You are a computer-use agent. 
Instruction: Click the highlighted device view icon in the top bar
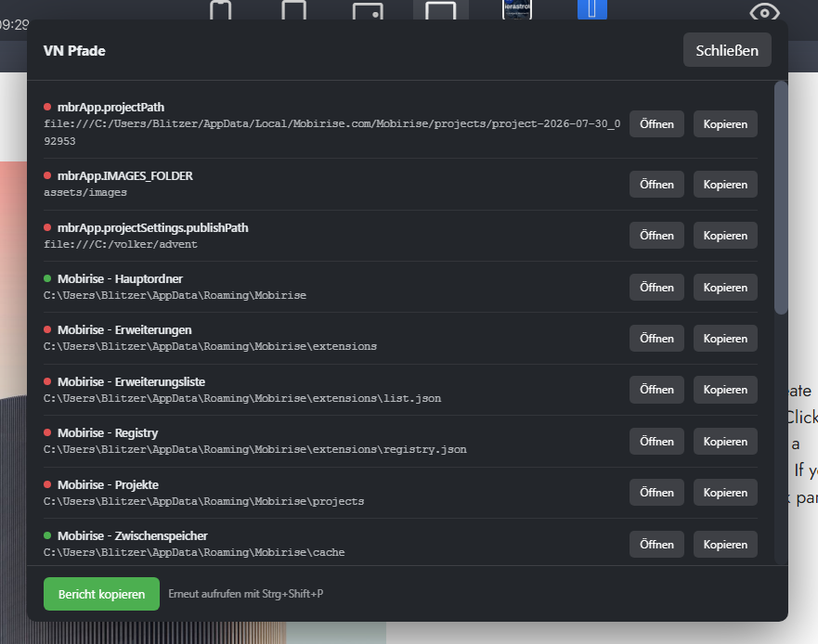[441, 10]
